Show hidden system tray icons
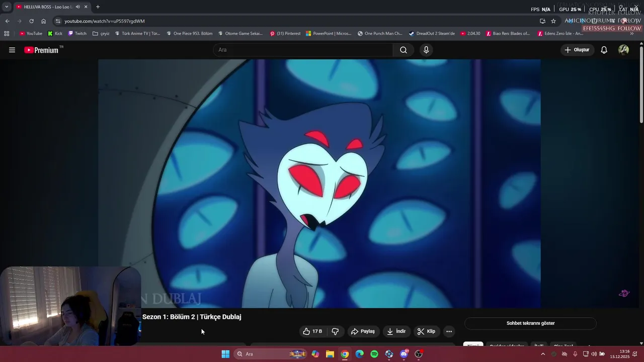 pos(542,354)
